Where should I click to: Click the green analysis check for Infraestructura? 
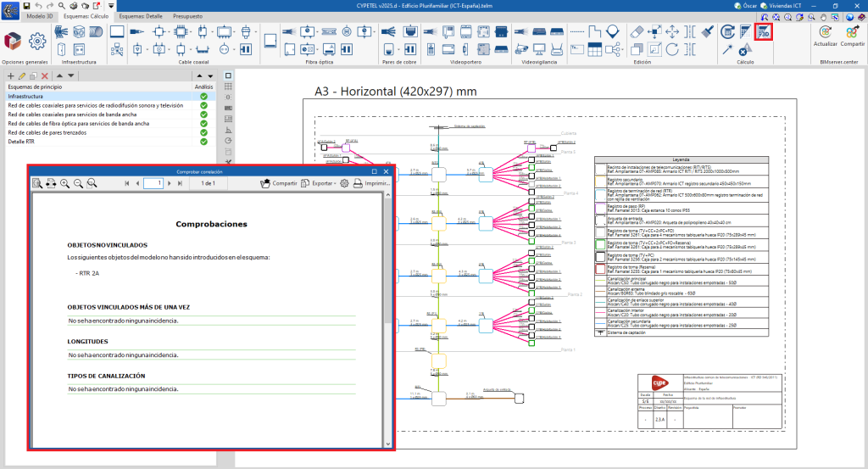pyautogui.click(x=203, y=97)
